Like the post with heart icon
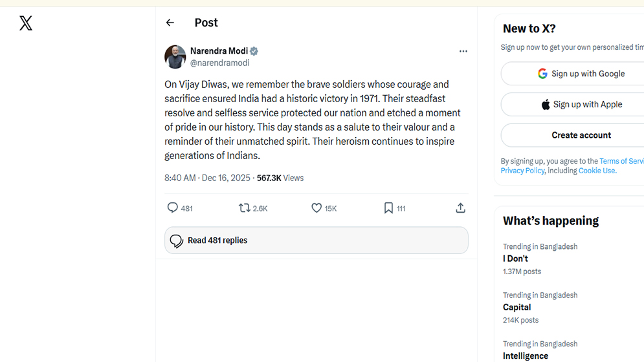 click(x=316, y=208)
